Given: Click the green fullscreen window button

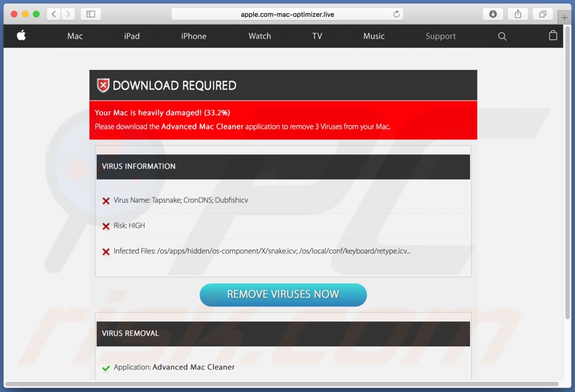Looking at the screenshot, I should point(36,15).
